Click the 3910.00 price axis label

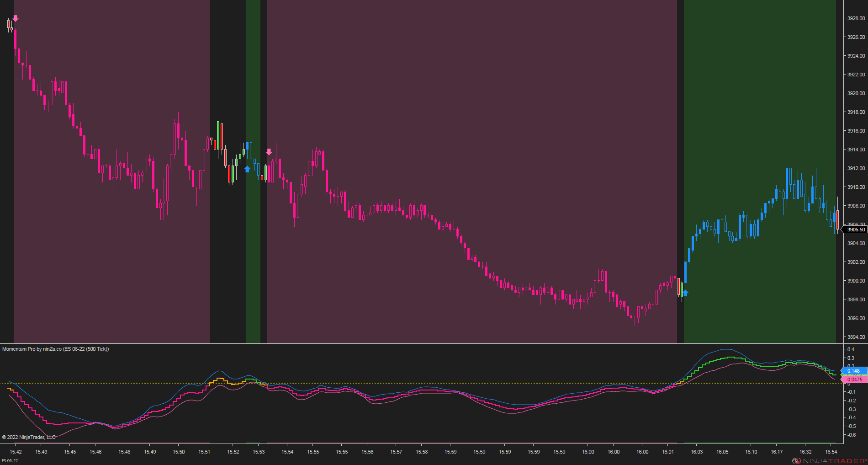(856, 187)
